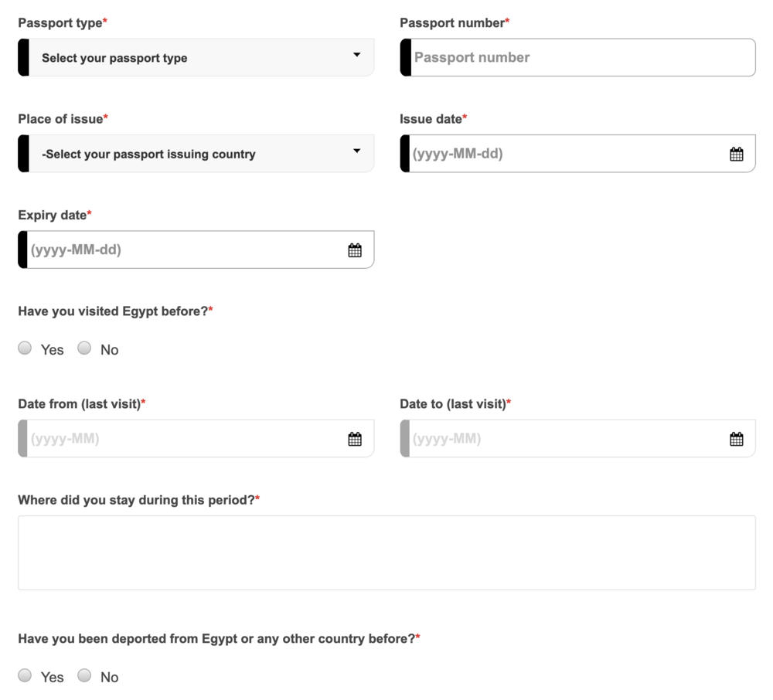Open calendar for Date from (last visit)
The width and height of the screenshot is (773, 700).
tap(355, 439)
